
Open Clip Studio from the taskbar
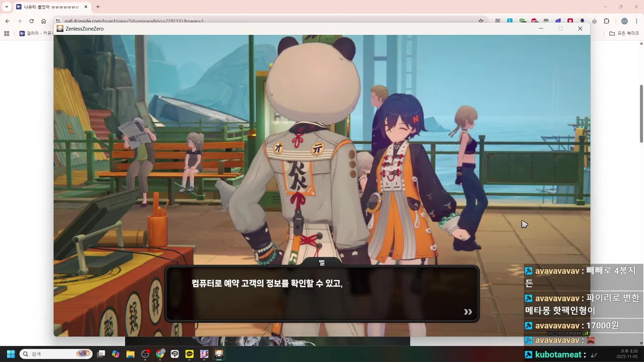coord(175,354)
